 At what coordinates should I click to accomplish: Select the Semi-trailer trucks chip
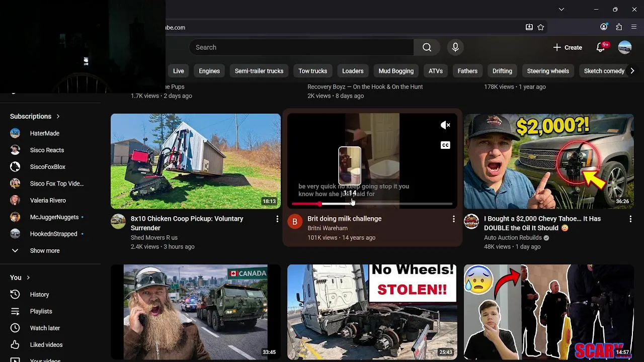pos(259,71)
